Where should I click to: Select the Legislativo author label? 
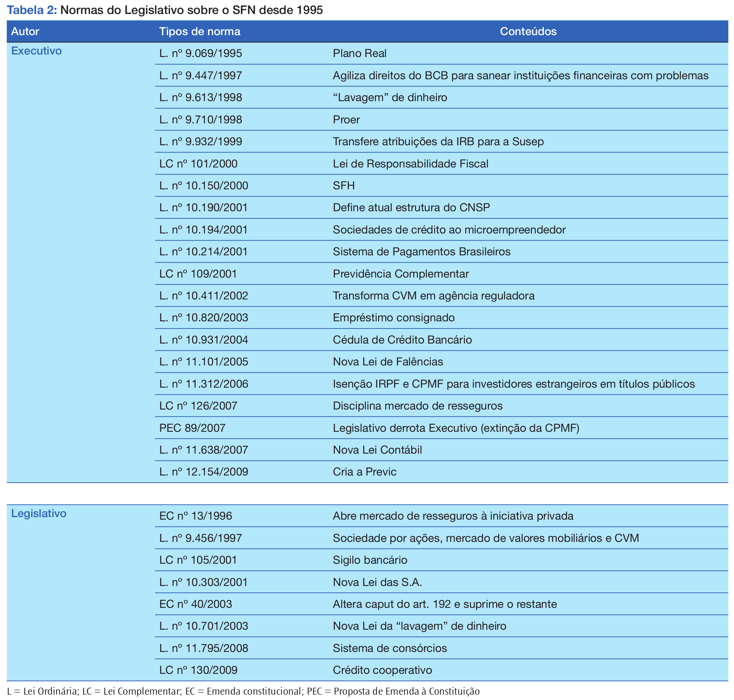tap(38, 514)
